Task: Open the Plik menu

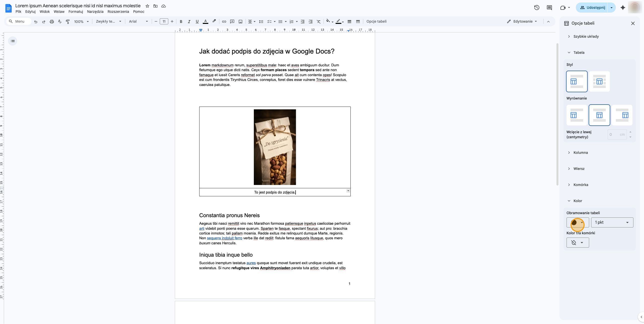Action: [18, 12]
